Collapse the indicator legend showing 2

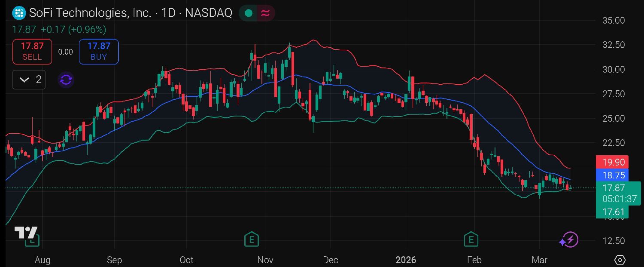[x=29, y=80]
